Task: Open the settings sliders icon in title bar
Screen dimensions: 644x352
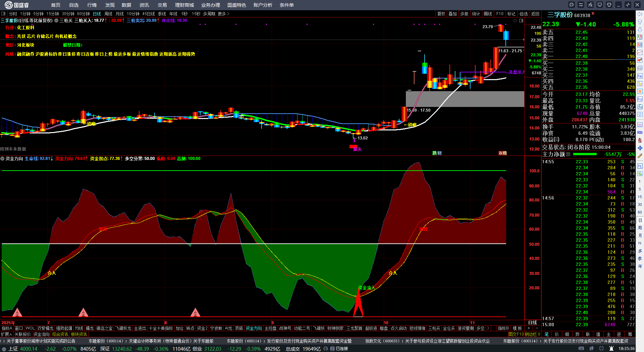Action: pyautogui.click(x=581, y=5)
